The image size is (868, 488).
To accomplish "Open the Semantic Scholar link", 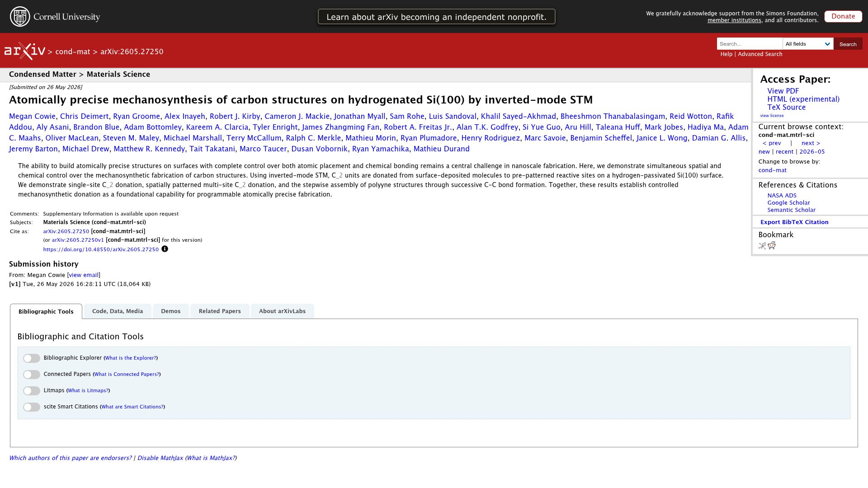I will point(791,210).
